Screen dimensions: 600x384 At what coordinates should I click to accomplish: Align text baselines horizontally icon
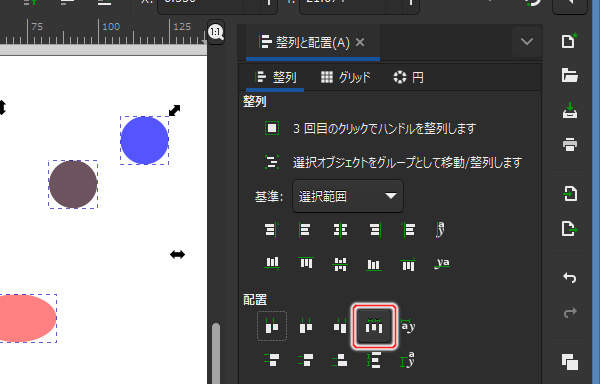click(441, 230)
